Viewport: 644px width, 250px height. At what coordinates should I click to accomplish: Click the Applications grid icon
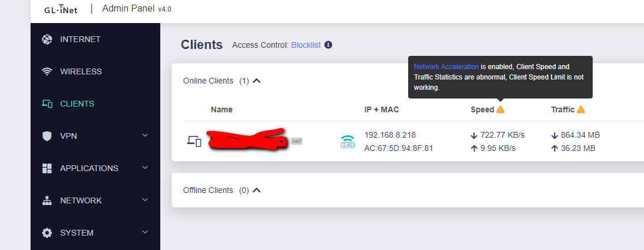[x=47, y=168]
